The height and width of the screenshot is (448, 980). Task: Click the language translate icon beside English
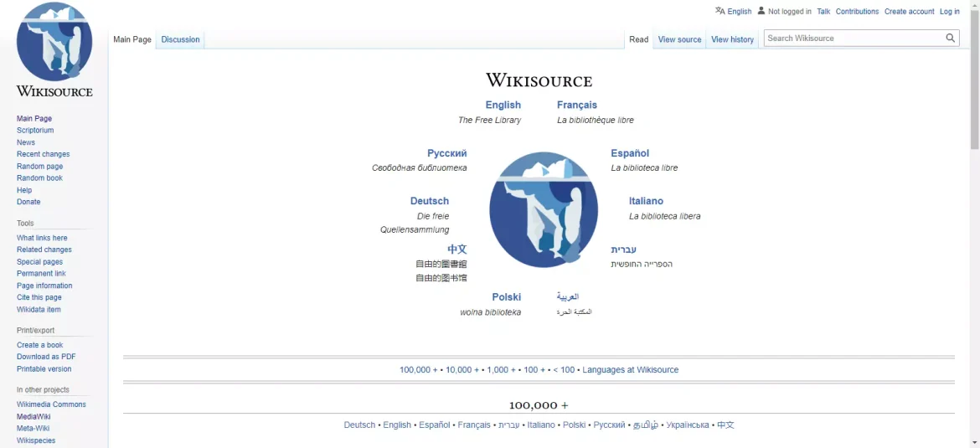click(x=720, y=11)
